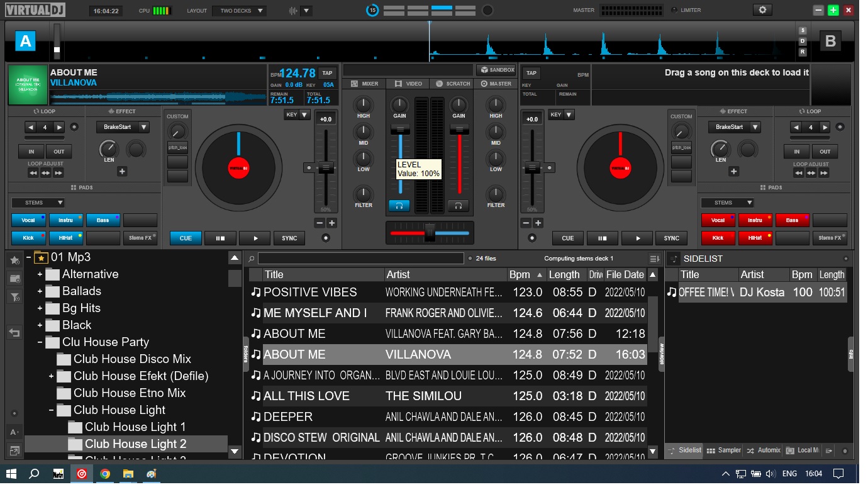Open the Automix tab
868x492 pixels.
(x=764, y=450)
